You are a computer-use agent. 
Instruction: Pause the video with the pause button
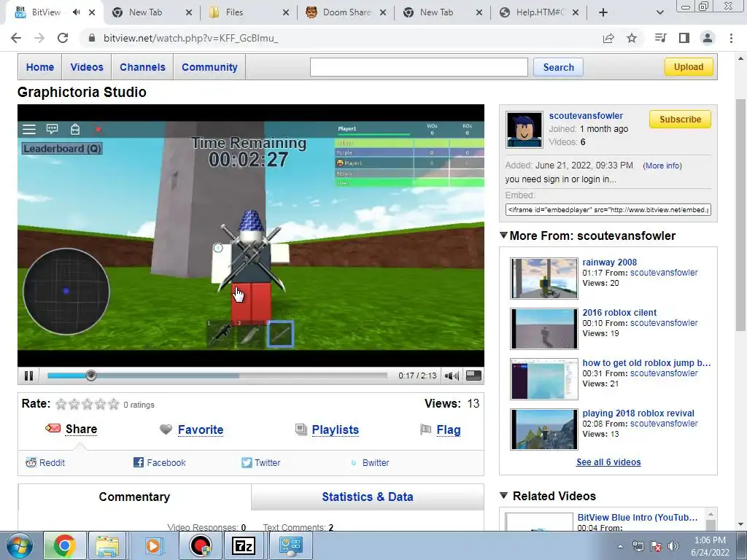click(x=28, y=376)
